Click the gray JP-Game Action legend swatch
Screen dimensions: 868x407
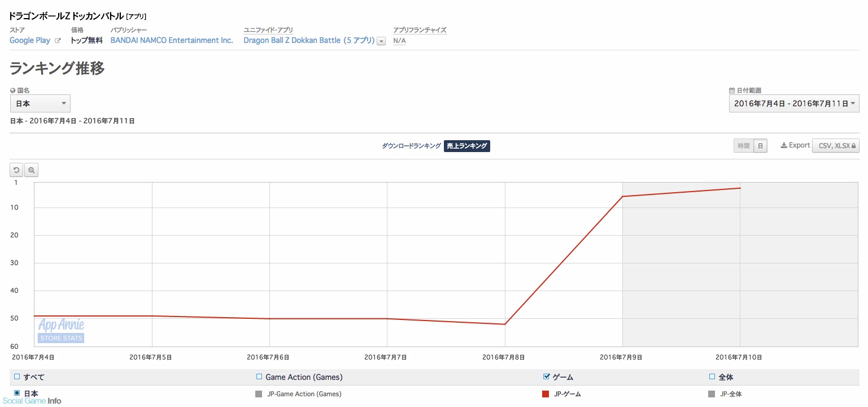pyautogui.click(x=259, y=394)
